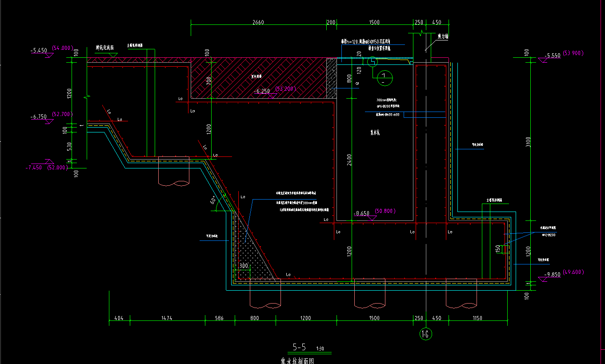
Task: Click the small vertical dimension 20
Action: point(359,54)
